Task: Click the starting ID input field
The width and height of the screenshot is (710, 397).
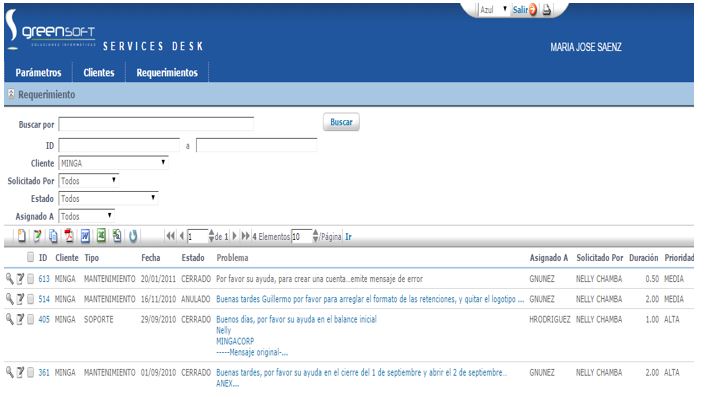Action: pos(119,145)
